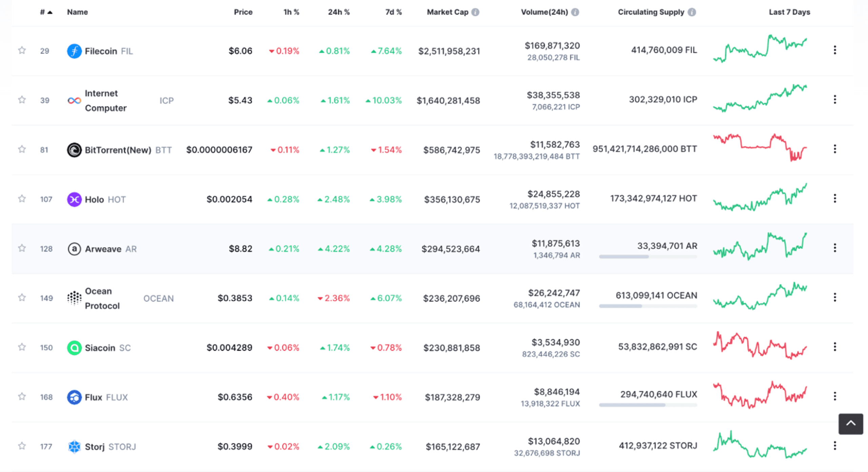Open Storj's last 7 days sparkline

point(760,444)
